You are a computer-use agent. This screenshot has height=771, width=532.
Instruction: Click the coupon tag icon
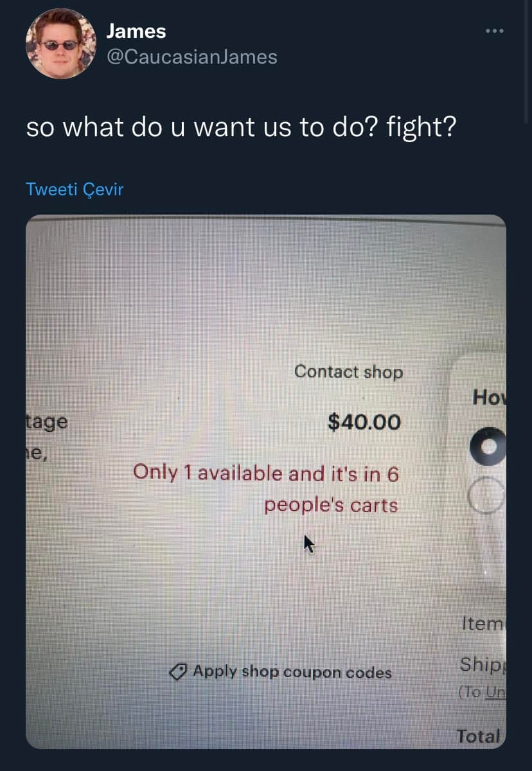pyautogui.click(x=177, y=672)
